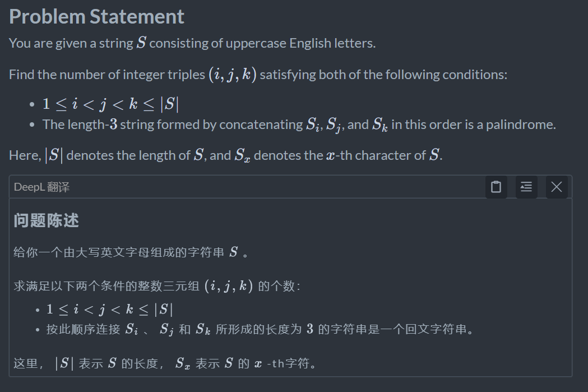Click the line starting with Here, |S| denotes

226,155
